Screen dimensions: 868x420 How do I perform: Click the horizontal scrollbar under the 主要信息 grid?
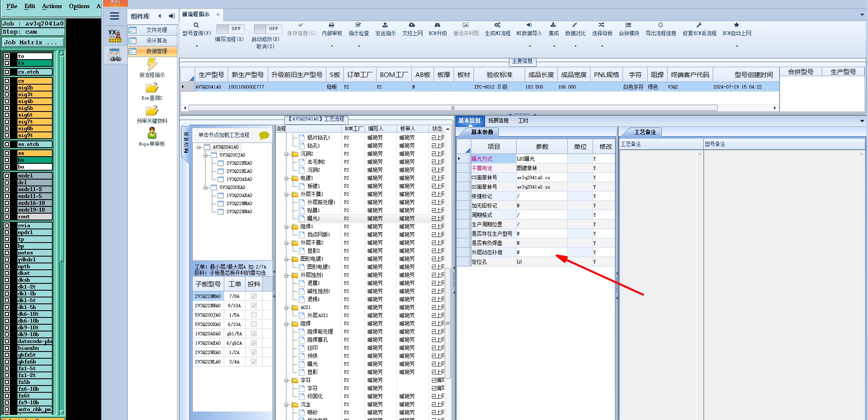point(453,108)
